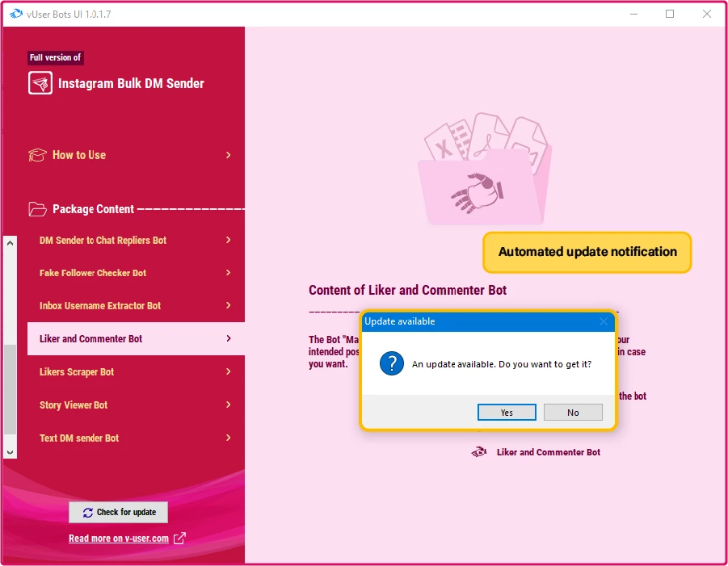Image resolution: width=728 pixels, height=566 pixels.
Task: Close the Update available dialog
Action: pos(604,321)
